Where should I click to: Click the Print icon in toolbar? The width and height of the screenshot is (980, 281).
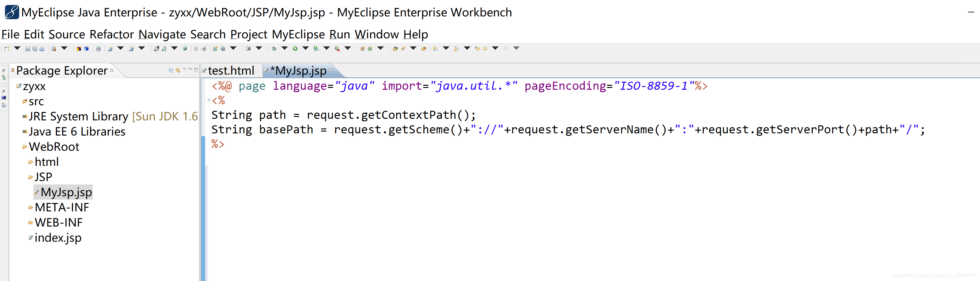[x=42, y=49]
